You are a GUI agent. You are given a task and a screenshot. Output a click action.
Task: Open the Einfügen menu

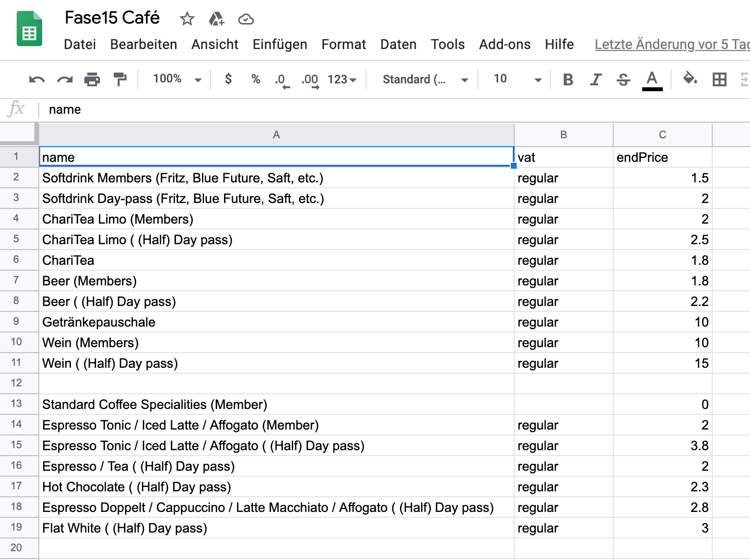[x=279, y=44]
